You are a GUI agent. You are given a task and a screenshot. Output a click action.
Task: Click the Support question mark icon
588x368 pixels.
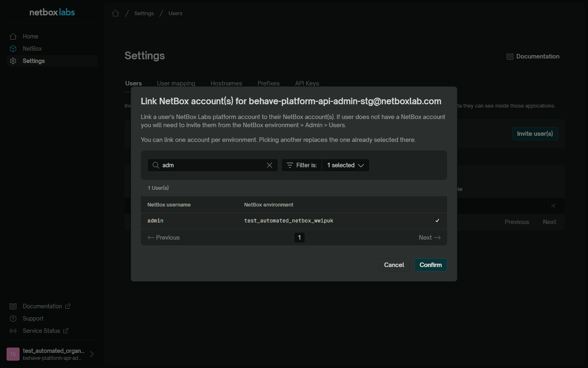coord(13,319)
